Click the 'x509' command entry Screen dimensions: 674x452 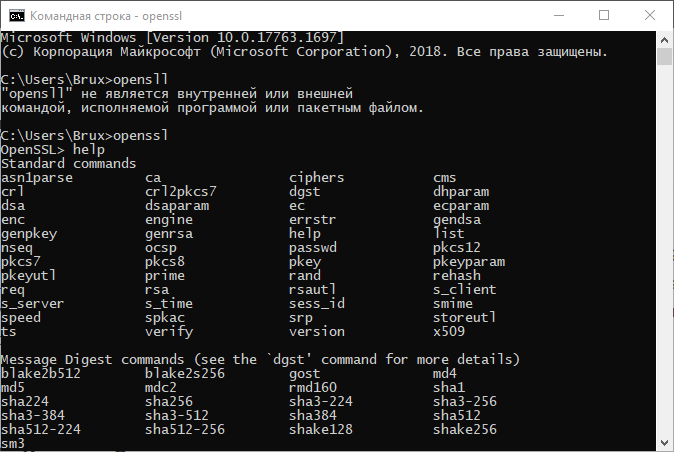click(449, 331)
